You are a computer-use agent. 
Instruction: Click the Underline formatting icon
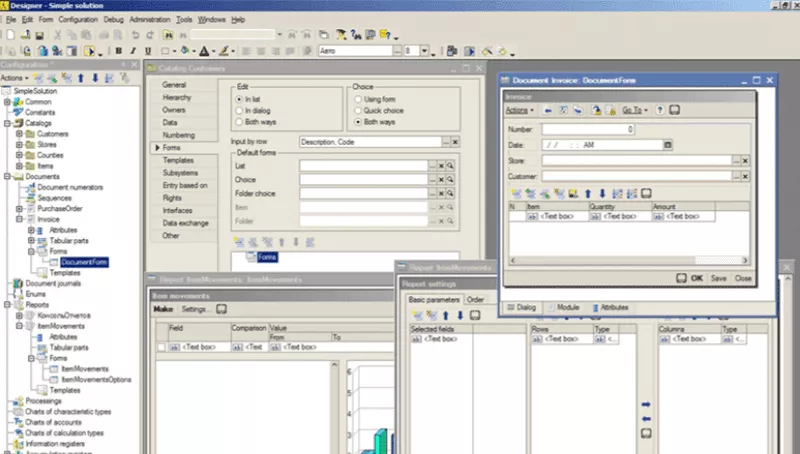[x=148, y=51]
